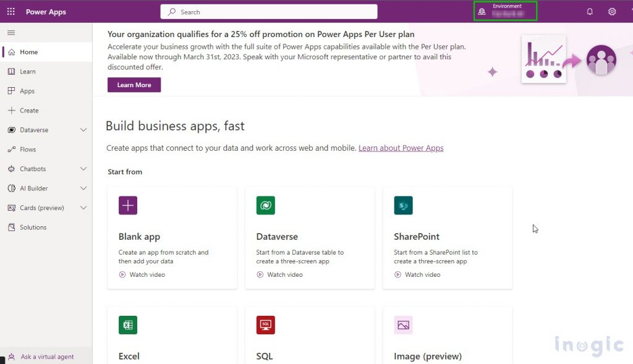Click the Blank app plus icon

(128, 205)
